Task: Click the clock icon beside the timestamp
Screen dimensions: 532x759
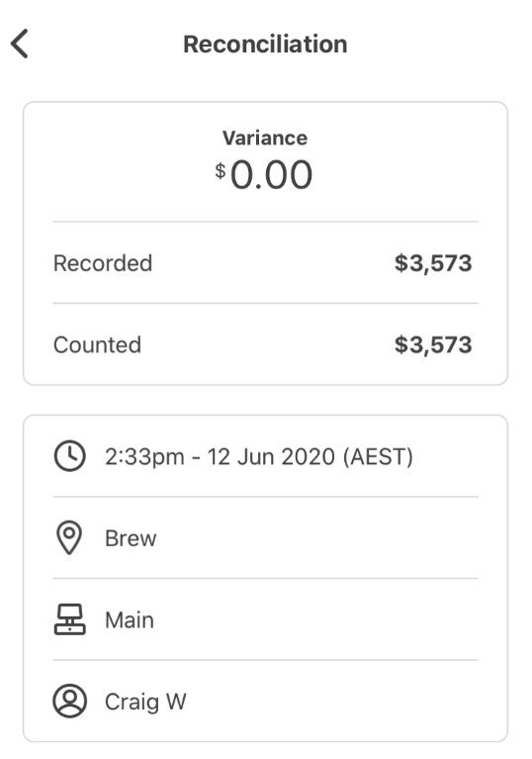Action: pyautogui.click(x=69, y=455)
